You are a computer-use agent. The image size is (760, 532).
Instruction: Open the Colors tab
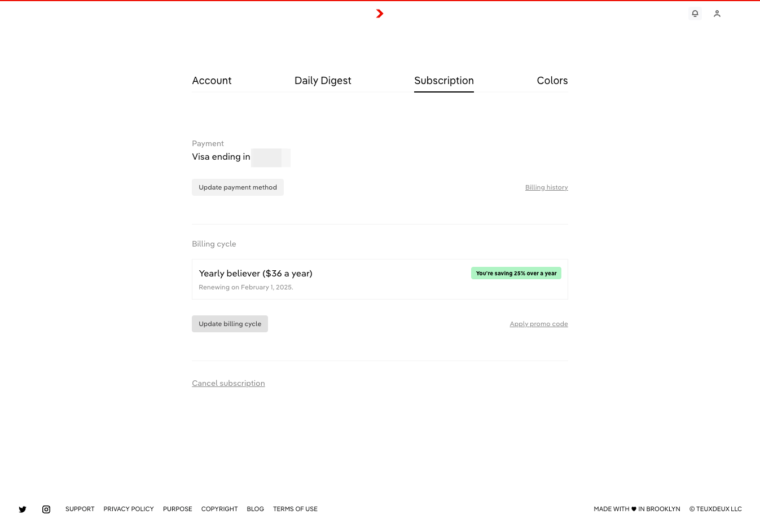(552, 81)
